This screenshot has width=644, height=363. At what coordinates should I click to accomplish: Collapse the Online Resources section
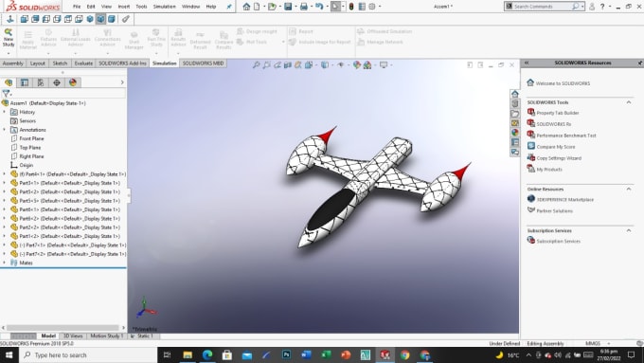pyautogui.click(x=629, y=190)
